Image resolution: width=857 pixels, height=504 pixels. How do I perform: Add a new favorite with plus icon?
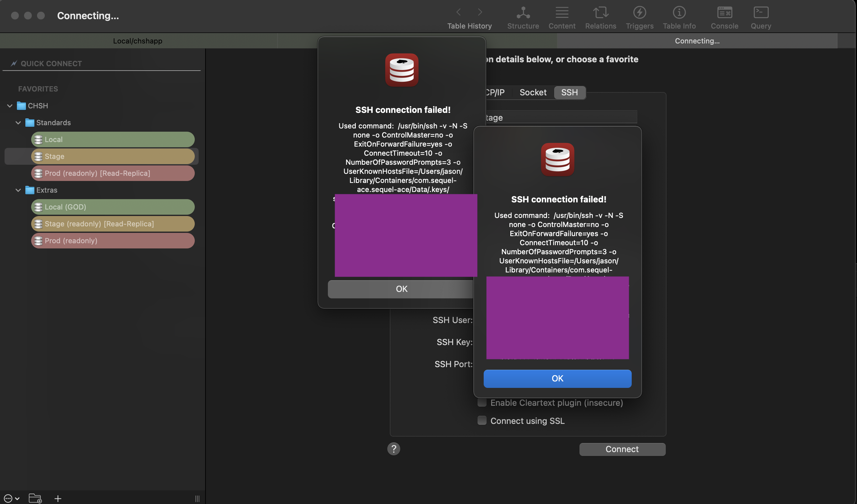[58, 498]
